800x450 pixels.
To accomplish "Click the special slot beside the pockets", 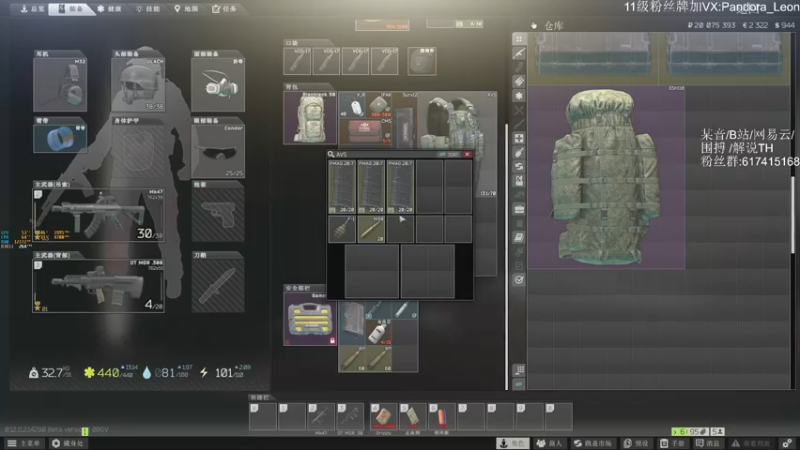I will [422, 61].
